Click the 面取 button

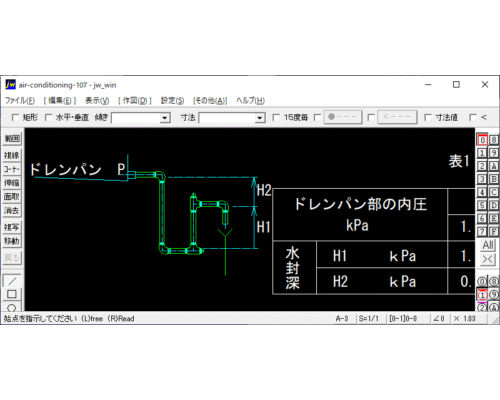pyautogui.click(x=12, y=197)
